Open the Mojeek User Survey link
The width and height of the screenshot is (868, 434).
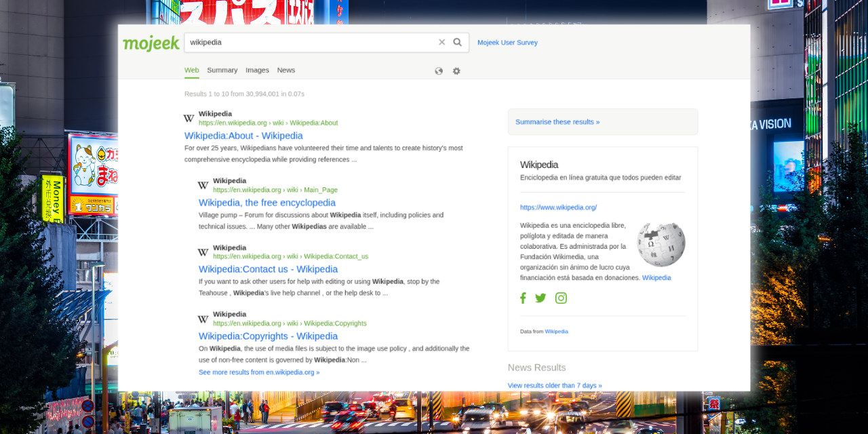507,42
